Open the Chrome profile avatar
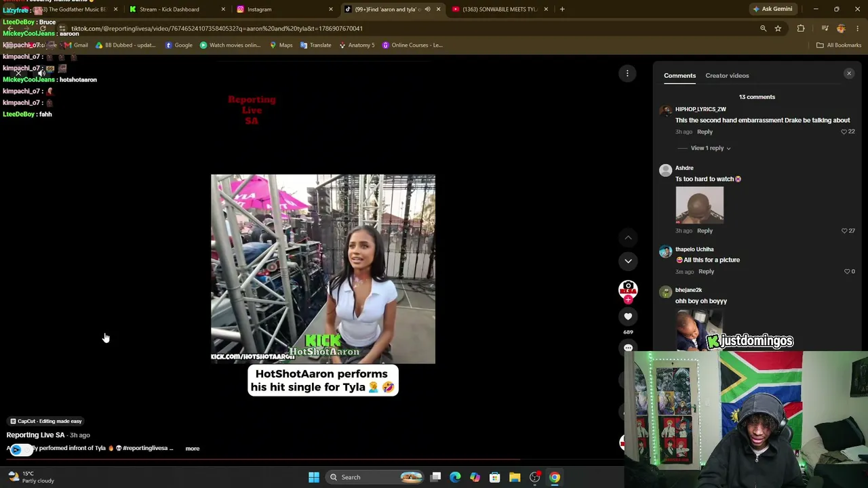 (841, 28)
